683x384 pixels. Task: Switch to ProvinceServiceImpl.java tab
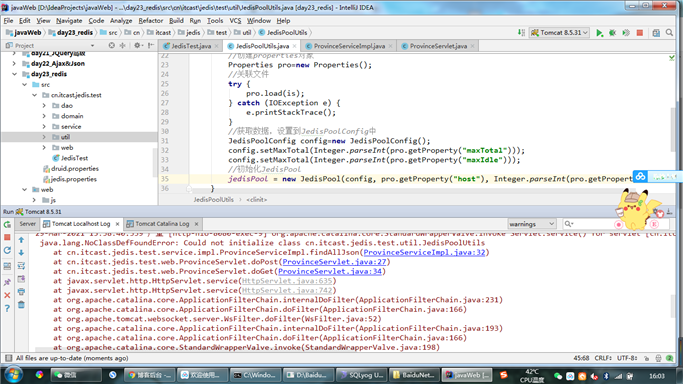tap(349, 46)
